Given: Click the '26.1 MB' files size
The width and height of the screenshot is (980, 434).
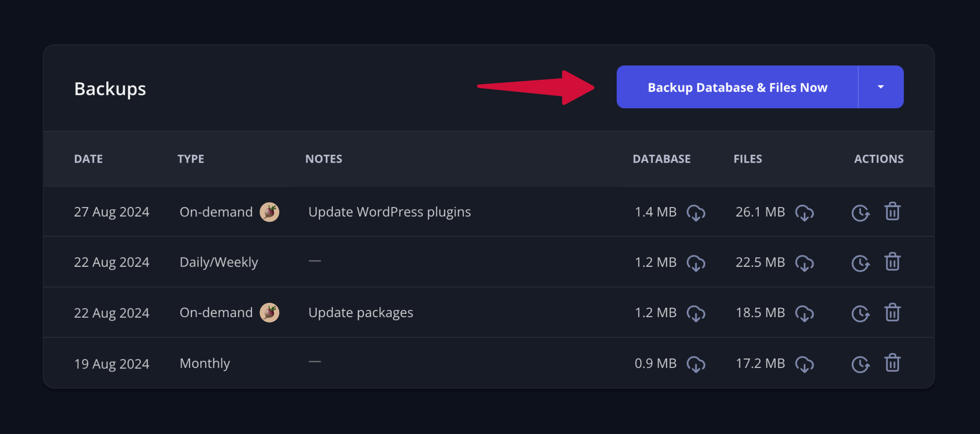Looking at the screenshot, I should coord(760,212).
